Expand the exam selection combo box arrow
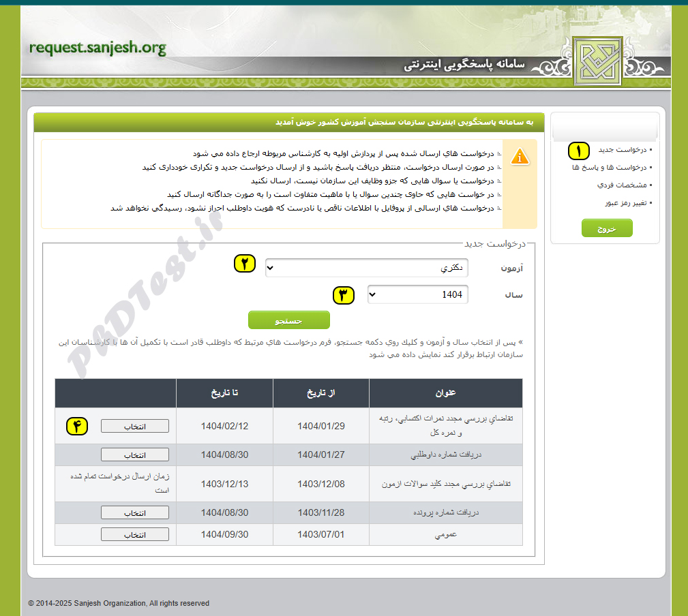The height and width of the screenshot is (616, 688). (270, 268)
